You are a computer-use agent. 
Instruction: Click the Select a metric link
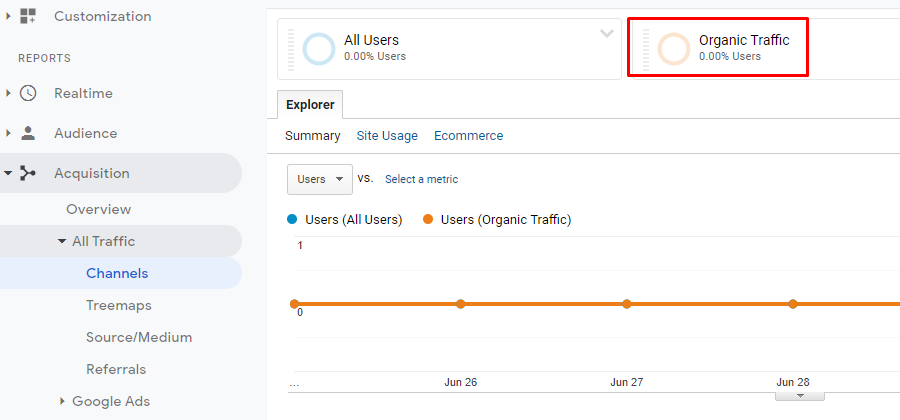[x=421, y=179]
